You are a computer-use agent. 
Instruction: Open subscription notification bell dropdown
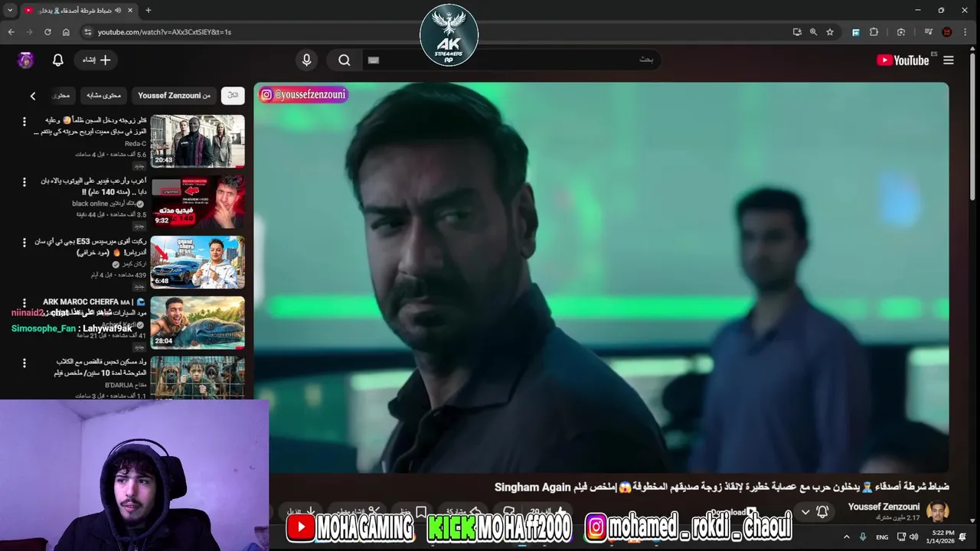(x=813, y=511)
